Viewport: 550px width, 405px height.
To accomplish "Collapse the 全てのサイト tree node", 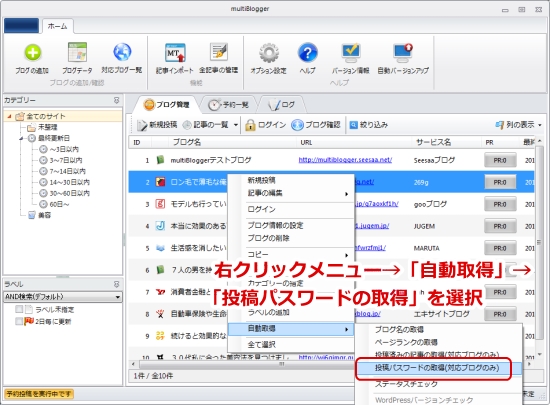I will coord(9,116).
